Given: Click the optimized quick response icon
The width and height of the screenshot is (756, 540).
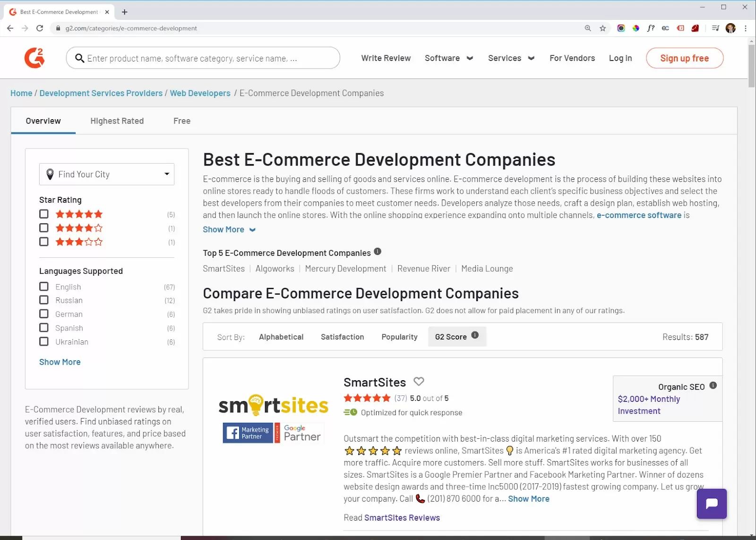Looking at the screenshot, I should point(350,412).
